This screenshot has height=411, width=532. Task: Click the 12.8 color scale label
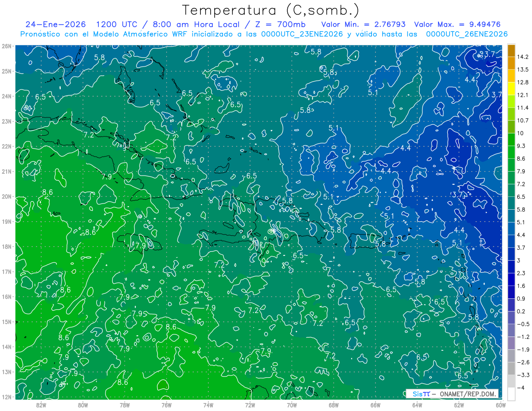[523, 82]
